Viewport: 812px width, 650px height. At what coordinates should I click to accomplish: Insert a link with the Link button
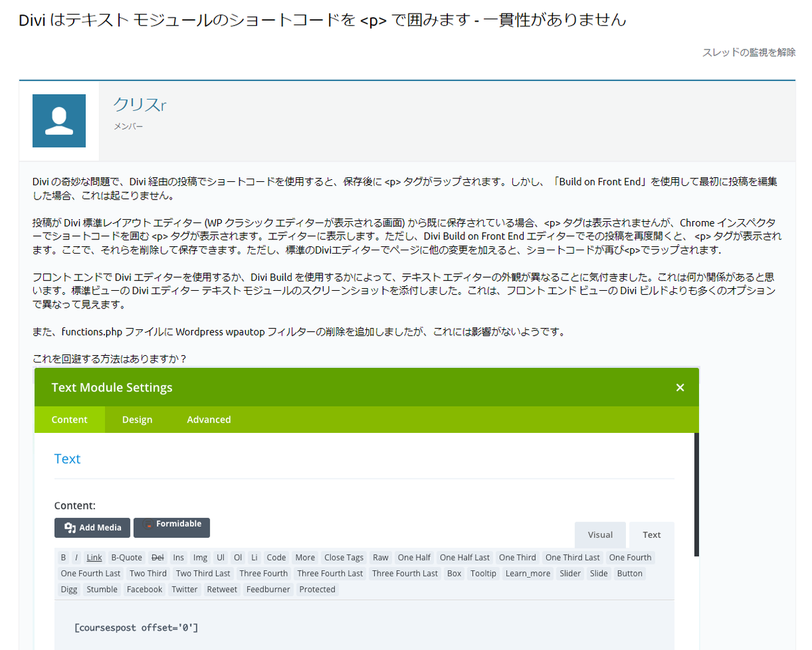94,557
